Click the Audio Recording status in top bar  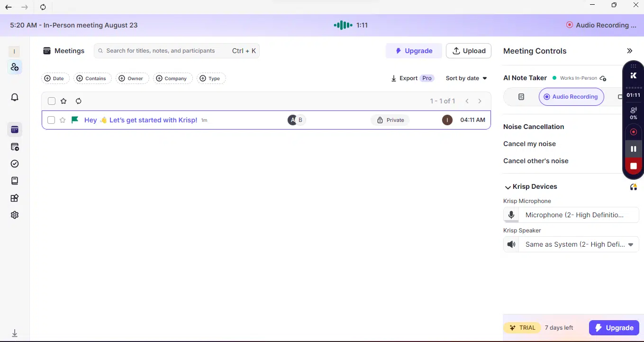[601, 25]
